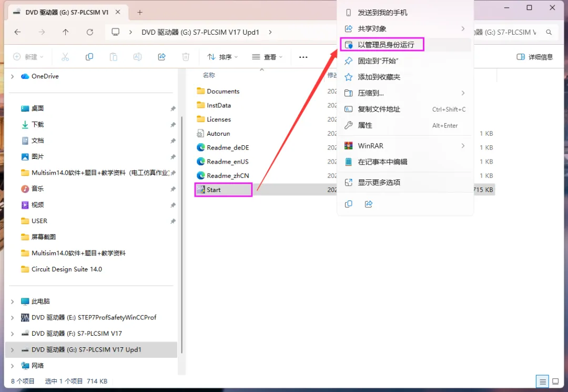Go back with the left arrow
This screenshot has height=392, width=568.
click(x=17, y=32)
